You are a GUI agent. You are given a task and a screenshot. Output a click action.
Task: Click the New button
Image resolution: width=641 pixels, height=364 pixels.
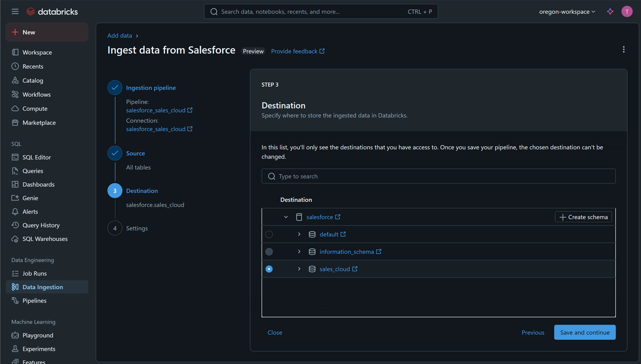pyautogui.click(x=47, y=32)
